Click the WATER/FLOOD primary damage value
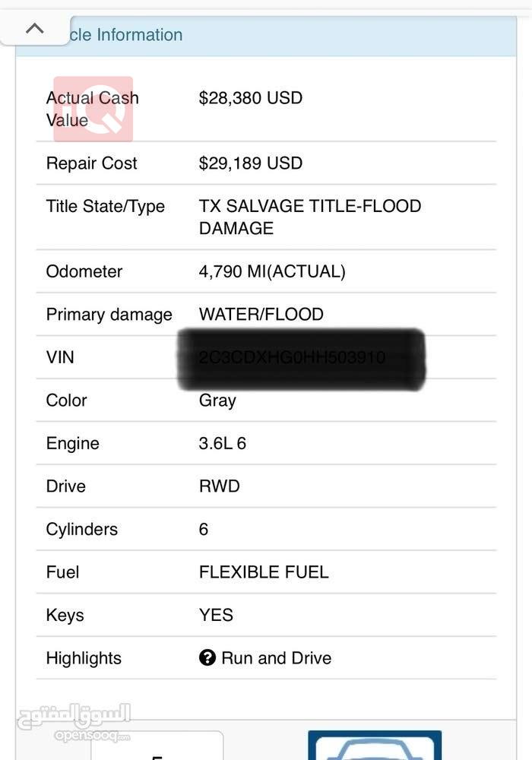Viewport: 532px width, 760px height. [x=261, y=315]
